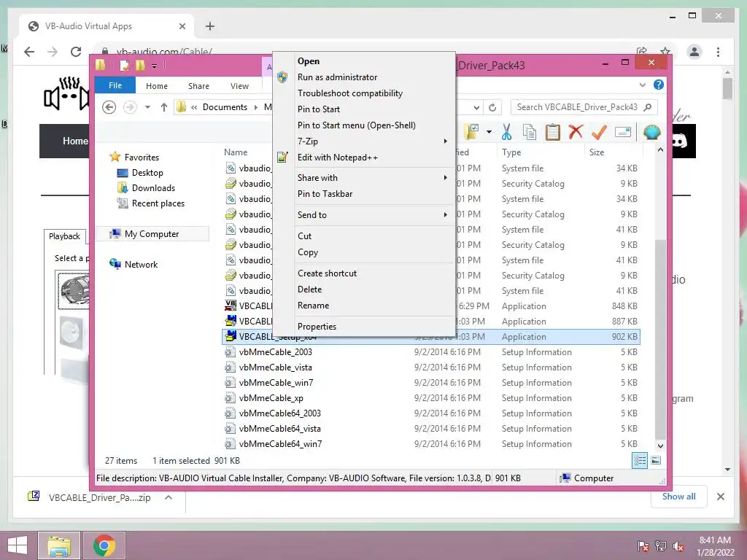
Task: Select Open in the context menu
Action: (364, 61)
